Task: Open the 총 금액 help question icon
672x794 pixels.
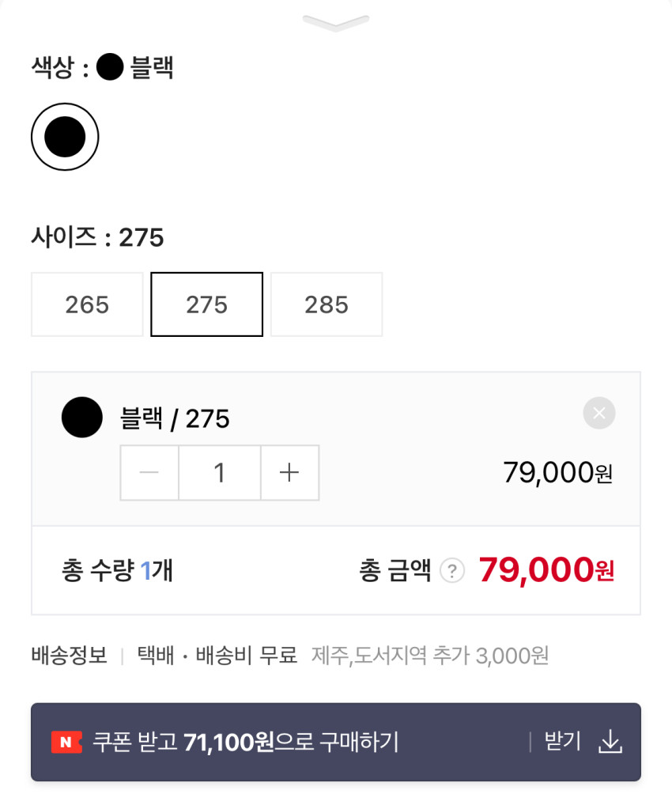Action: (452, 570)
